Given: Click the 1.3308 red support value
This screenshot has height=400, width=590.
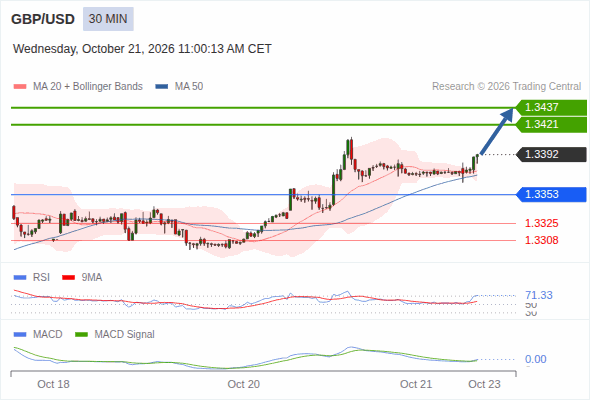Looking at the screenshot, I should click(541, 240).
